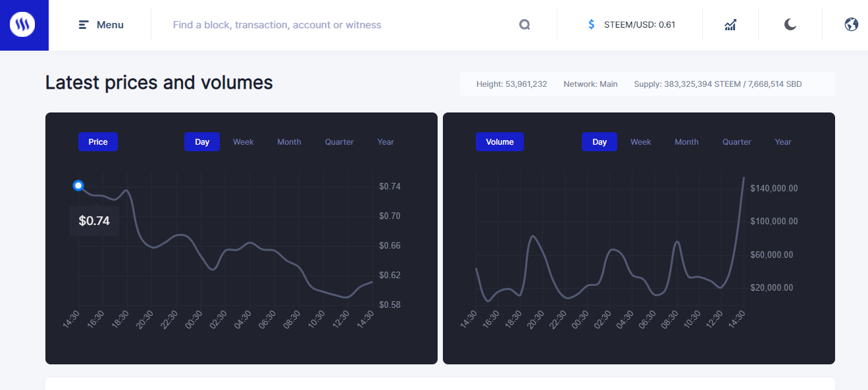
Task: Toggle dark mode moon icon
Action: click(790, 25)
